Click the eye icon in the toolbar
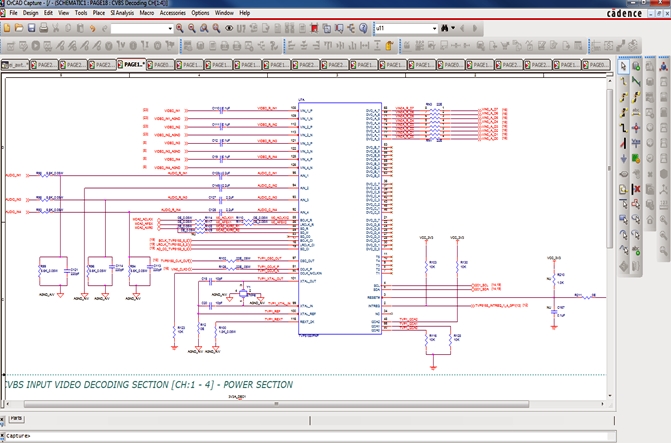The height and width of the screenshot is (443, 671). [229, 28]
